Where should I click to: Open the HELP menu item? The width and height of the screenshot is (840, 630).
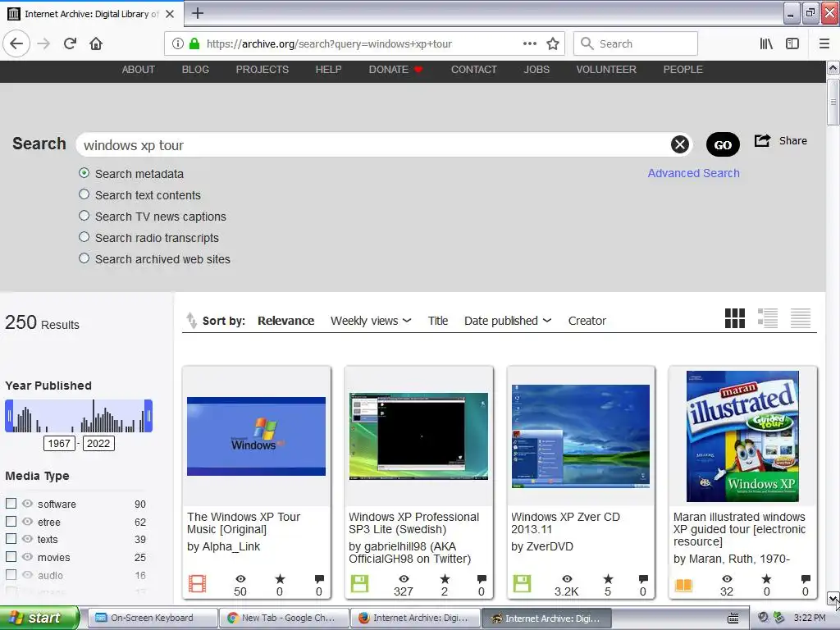328,70
